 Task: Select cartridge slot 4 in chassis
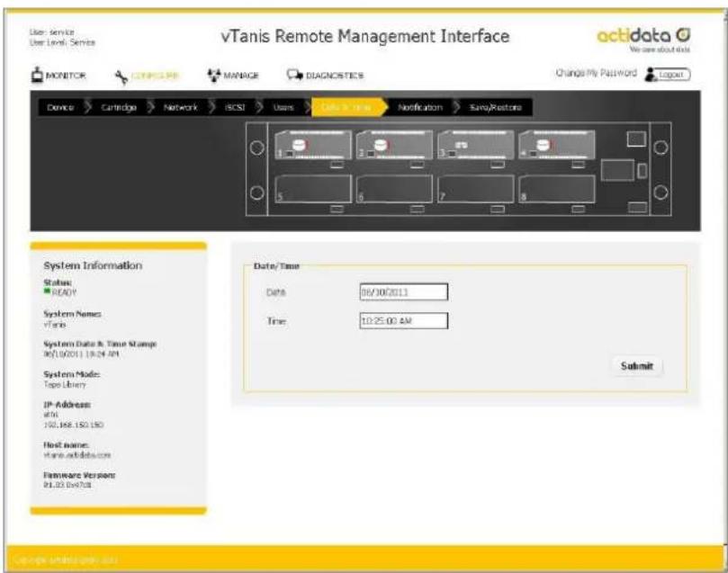[x=557, y=145]
